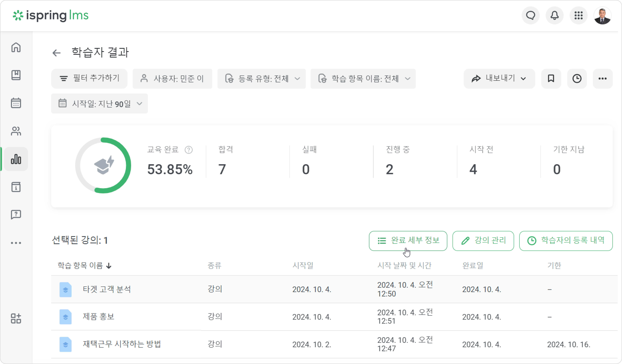622x364 pixels.
Task: Expand the 학습 항목 이름: 전체 dropdown
Action: [363, 79]
